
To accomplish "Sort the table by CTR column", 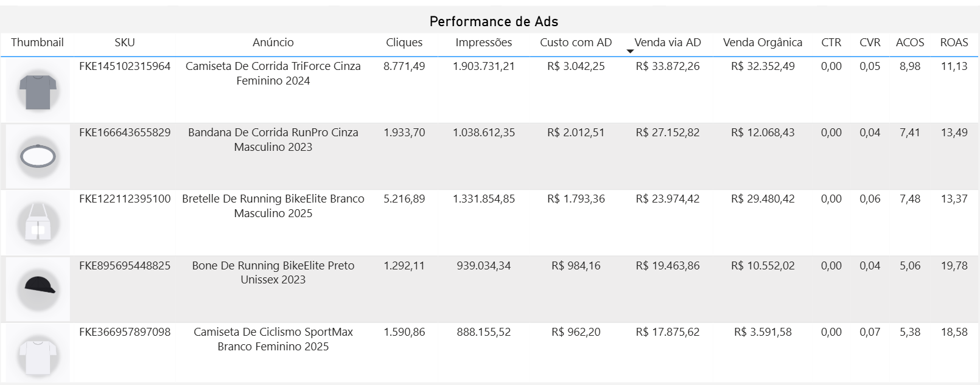I will click(830, 43).
